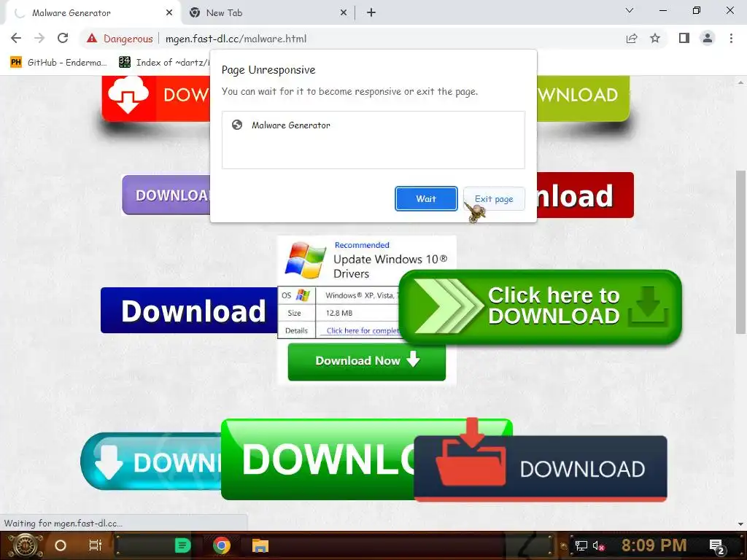Click the teal glossy DOWNLOAD button
Image resolution: width=747 pixels, height=560 pixels.
click(151, 462)
